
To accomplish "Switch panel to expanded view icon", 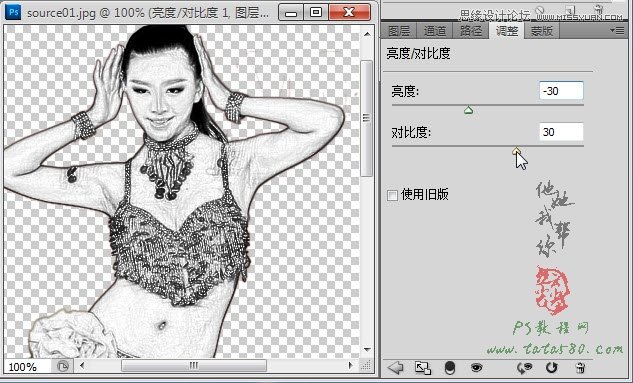I will (422, 368).
